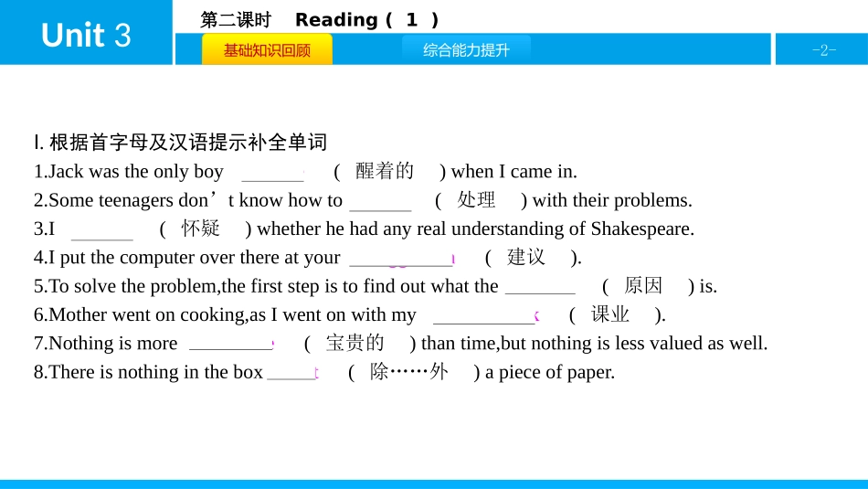Click the blank after 'nothing in the box'
Screen dimensions: 868x489
tap(293, 373)
